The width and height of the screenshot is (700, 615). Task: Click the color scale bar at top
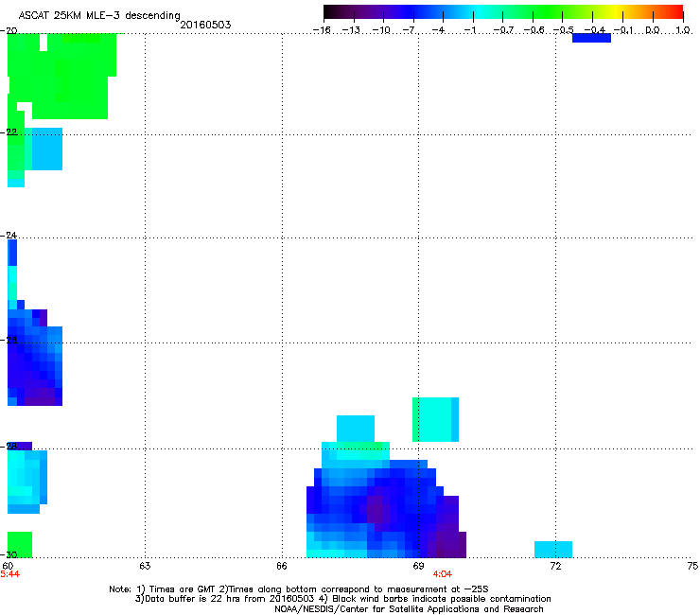[503, 12]
